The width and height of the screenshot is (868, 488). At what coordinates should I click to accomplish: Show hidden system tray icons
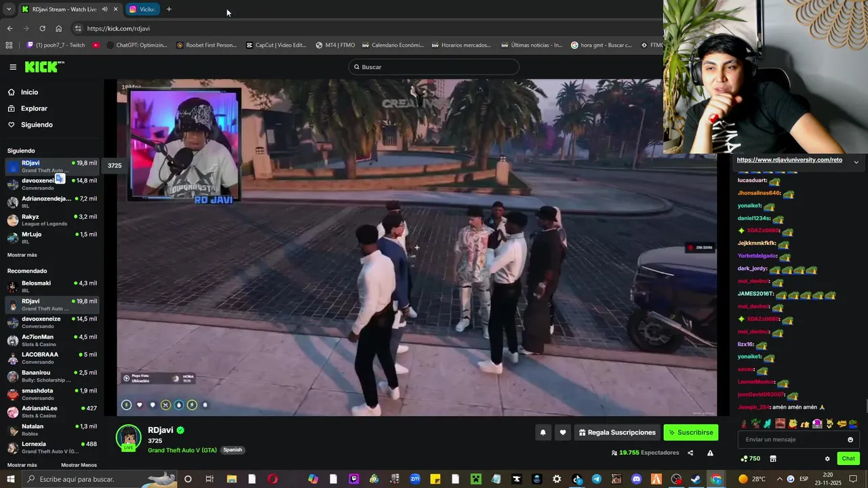(778, 479)
